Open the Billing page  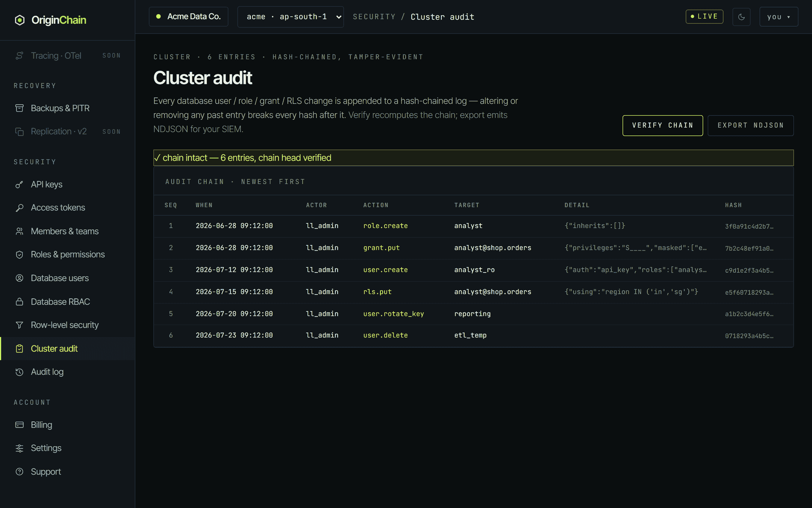[x=68, y=425]
